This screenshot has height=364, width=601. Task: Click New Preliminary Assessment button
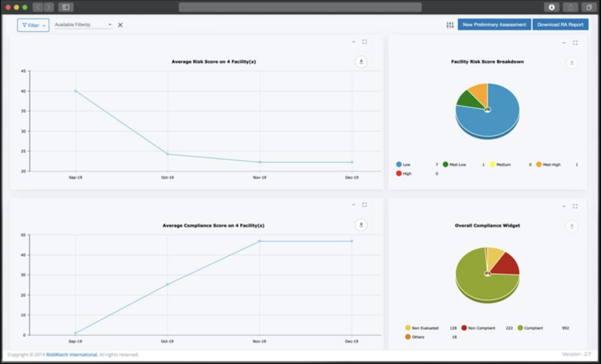494,25
